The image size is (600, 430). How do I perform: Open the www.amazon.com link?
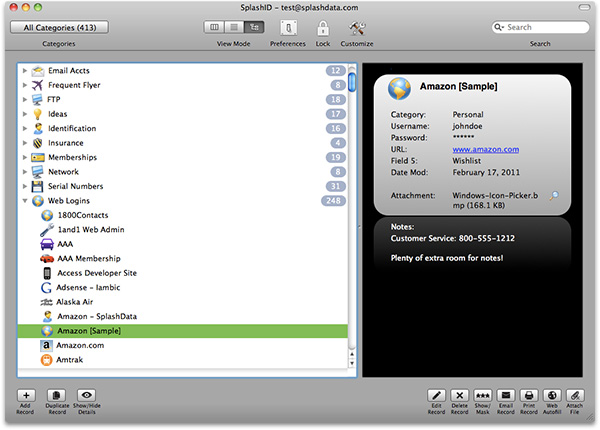[x=486, y=149]
